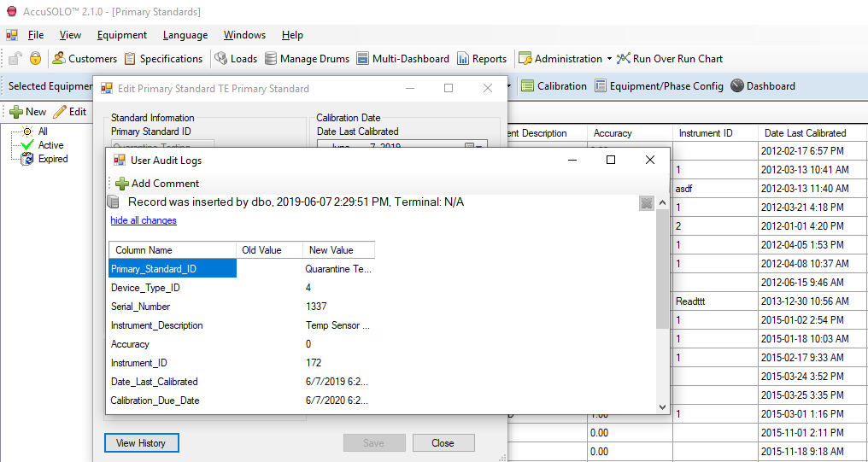Select the Expired filter in tree
The image size is (868, 462).
(x=52, y=159)
